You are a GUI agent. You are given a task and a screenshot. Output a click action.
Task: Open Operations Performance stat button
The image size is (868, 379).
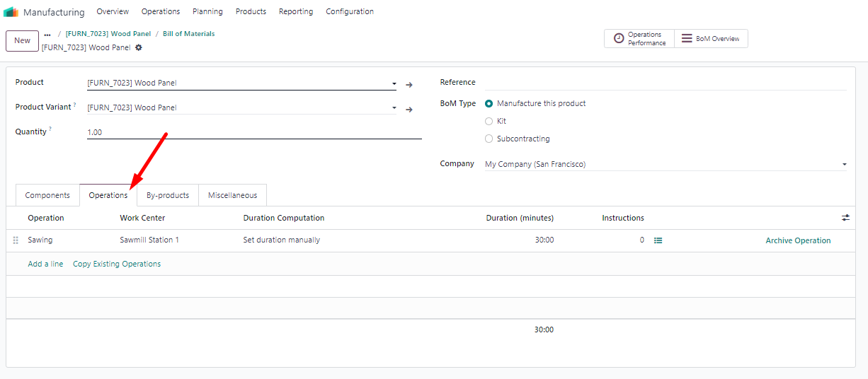[x=639, y=39]
